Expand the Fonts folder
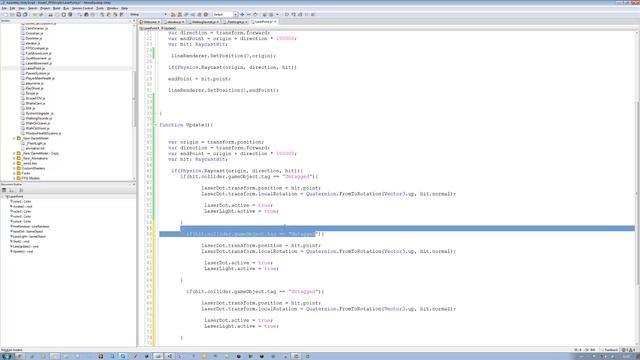640x360 pixels. [14, 173]
